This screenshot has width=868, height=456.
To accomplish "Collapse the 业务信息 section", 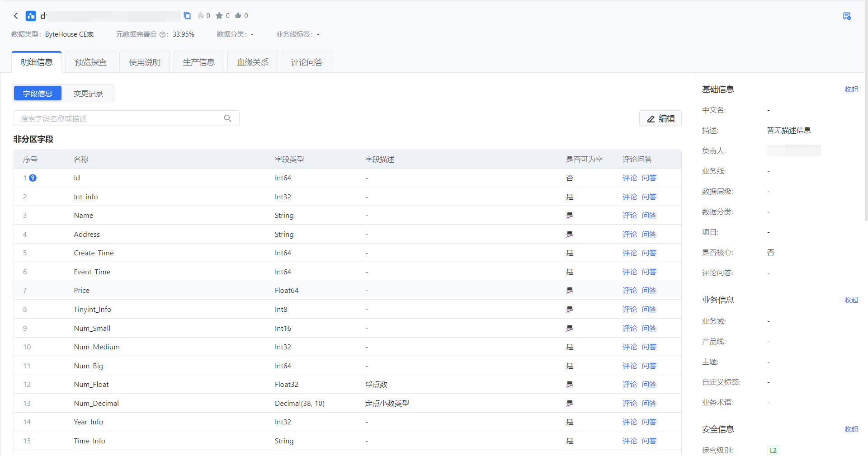I will tap(851, 300).
